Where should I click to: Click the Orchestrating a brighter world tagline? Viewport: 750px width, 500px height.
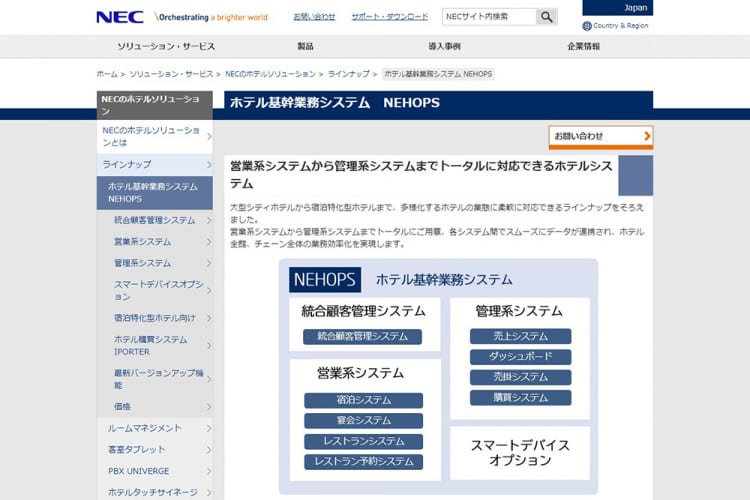[x=211, y=18]
